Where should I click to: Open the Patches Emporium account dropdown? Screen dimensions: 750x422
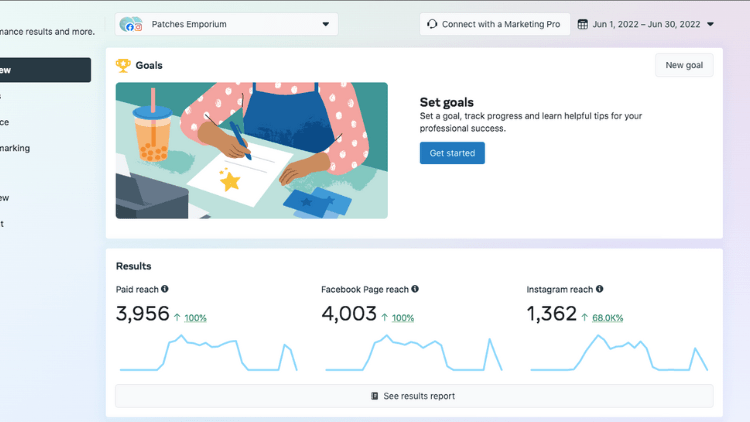tap(226, 24)
